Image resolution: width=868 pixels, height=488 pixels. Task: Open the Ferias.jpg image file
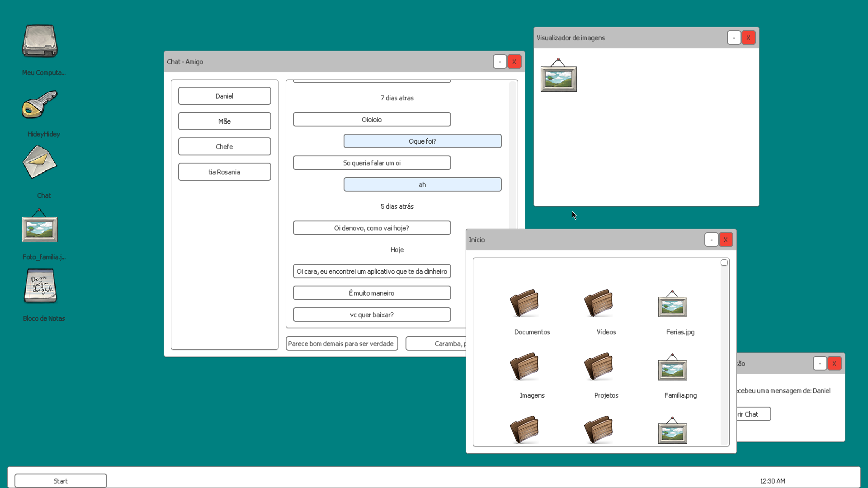tap(673, 305)
